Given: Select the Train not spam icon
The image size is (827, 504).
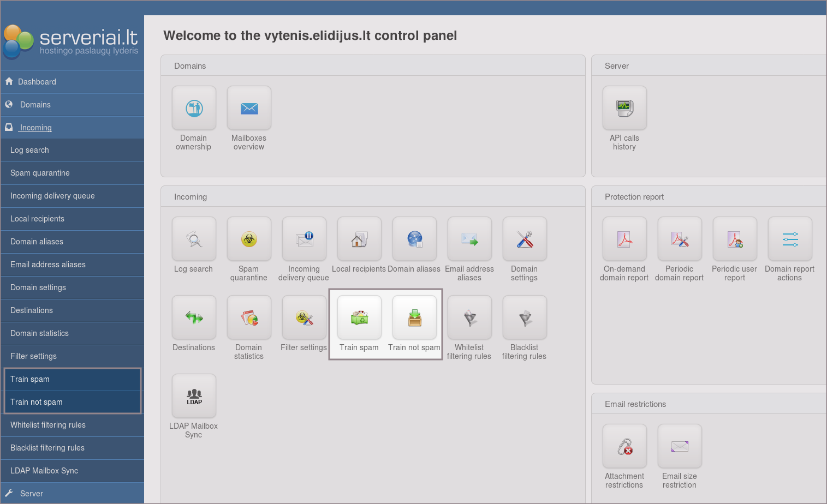Looking at the screenshot, I should pos(414,317).
